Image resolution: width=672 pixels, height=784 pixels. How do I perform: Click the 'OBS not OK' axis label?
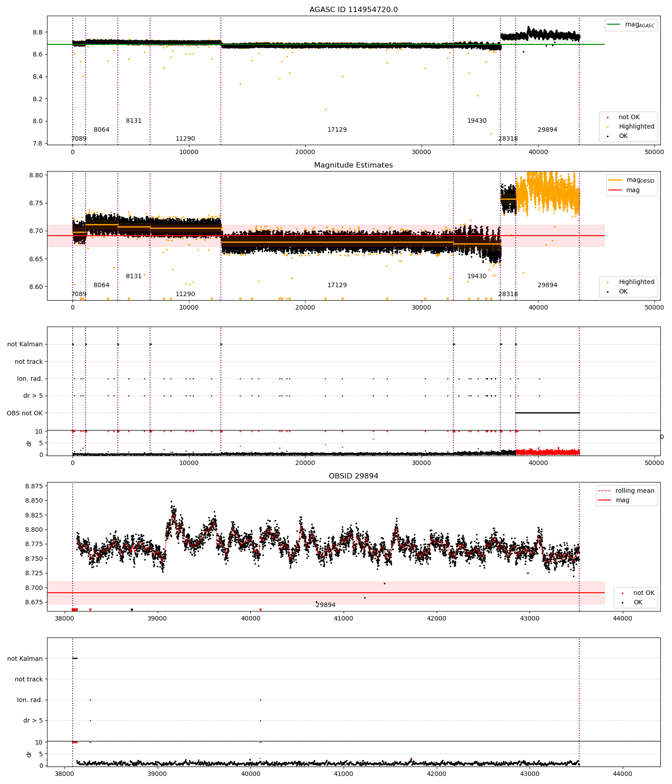pyautogui.click(x=25, y=413)
